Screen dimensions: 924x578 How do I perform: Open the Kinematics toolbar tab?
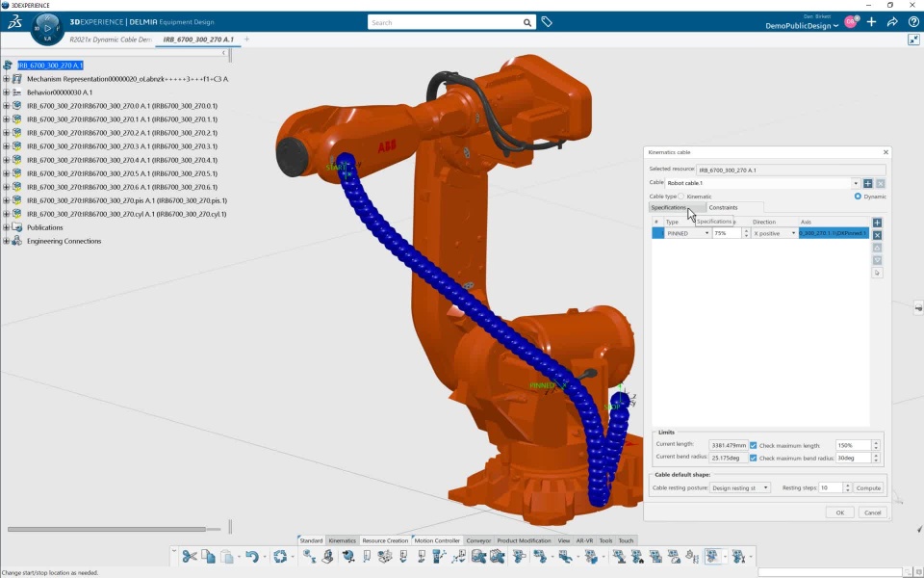point(342,540)
